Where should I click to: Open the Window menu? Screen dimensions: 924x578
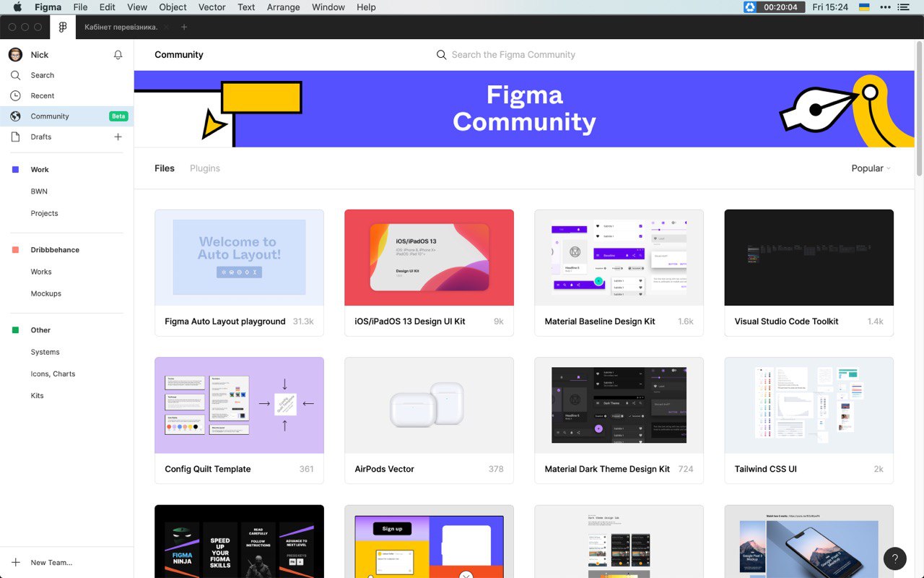point(328,7)
